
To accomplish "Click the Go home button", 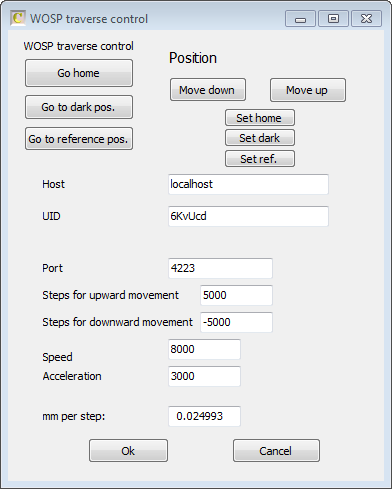I will tap(79, 73).
